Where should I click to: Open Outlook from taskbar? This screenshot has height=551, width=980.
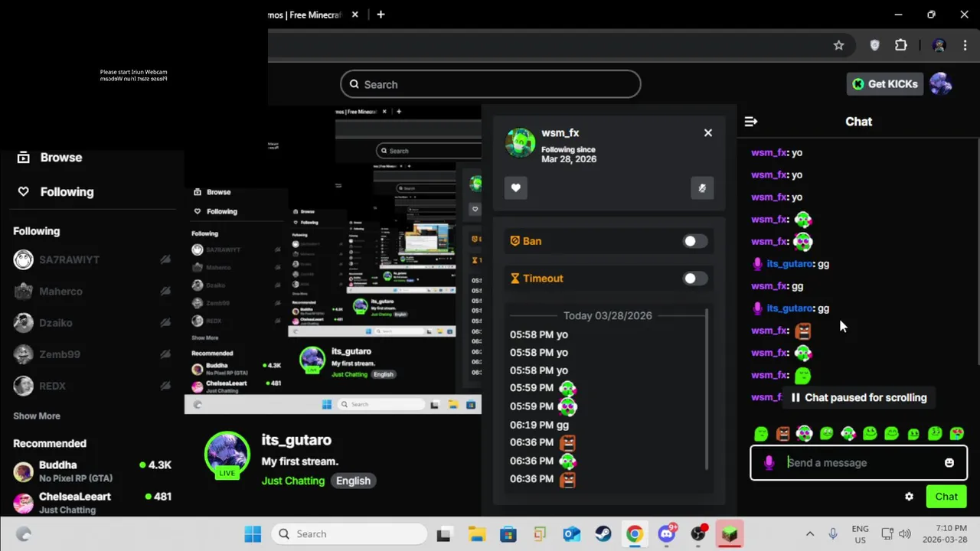click(571, 534)
